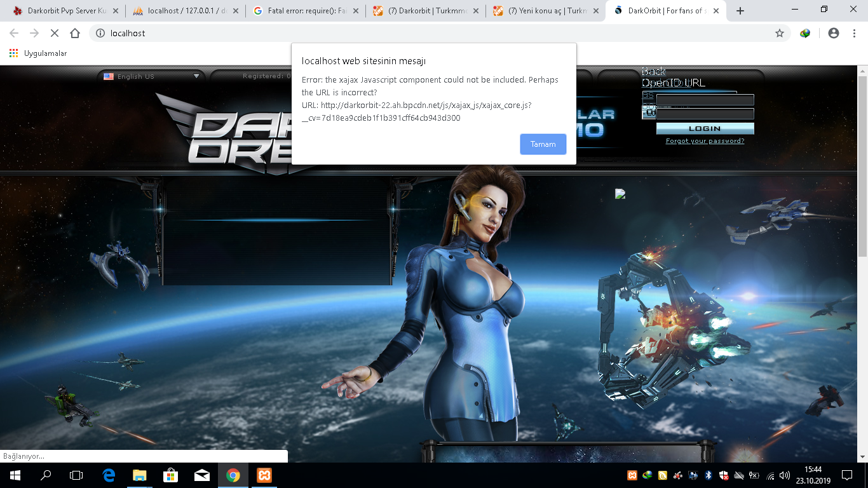Viewport: 868px width, 488px height.
Task: Click Tamam to dismiss the localhost alert
Action: [543, 144]
